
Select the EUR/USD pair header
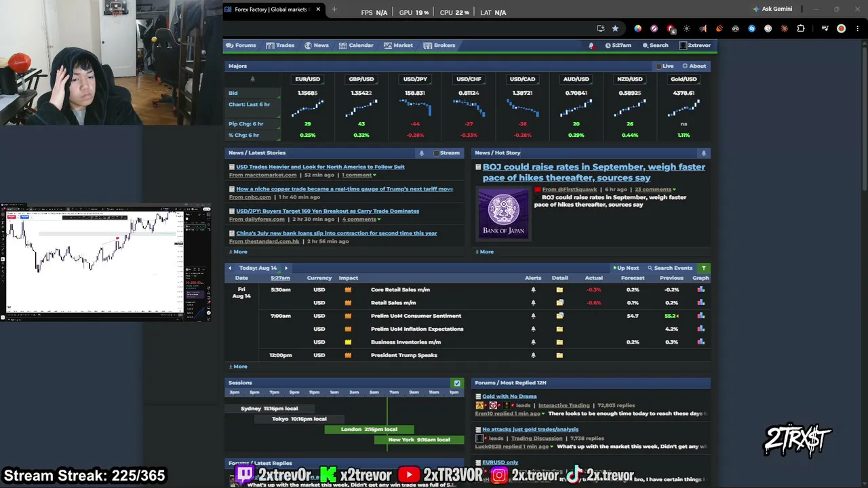click(307, 79)
